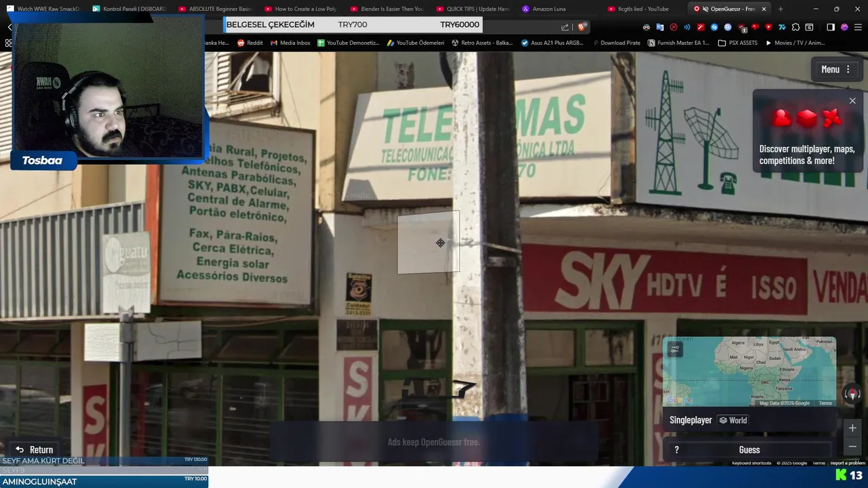868x488 pixels.
Task: Click the share page icon in address bar
Action: pos(565,27)
